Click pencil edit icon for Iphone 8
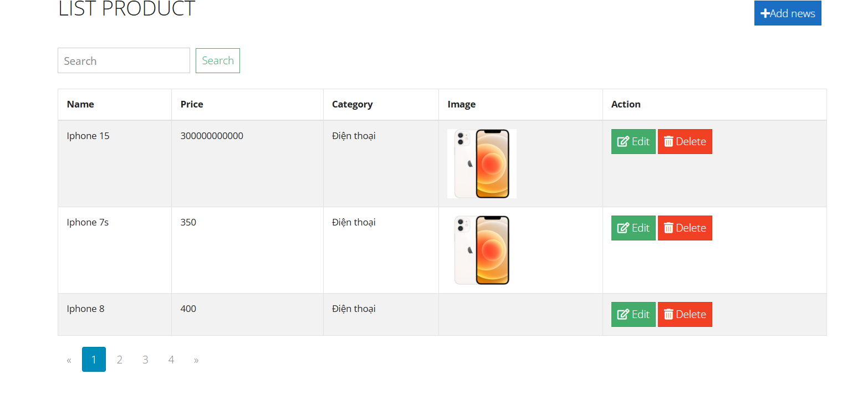 point(623,314)
